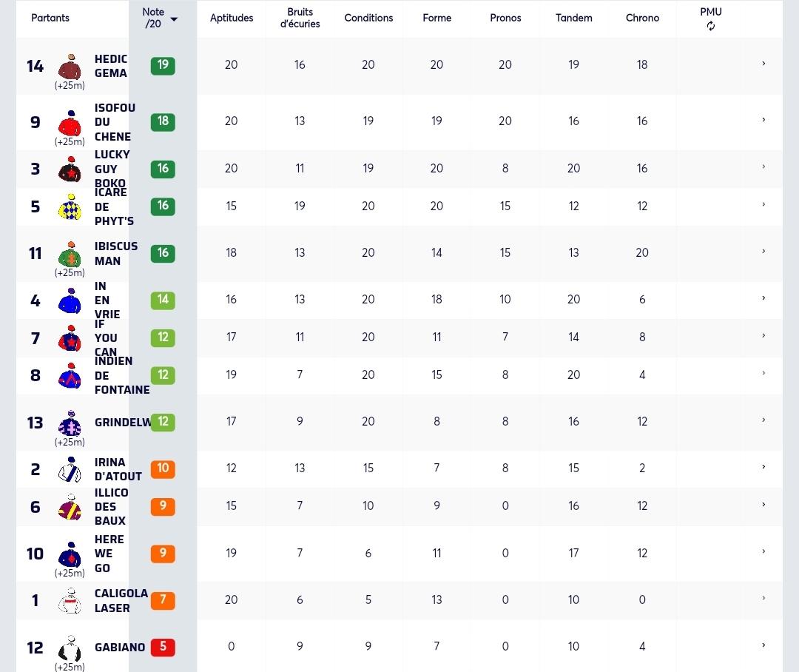
Task: Open Irina d'Atout horse name link
Action: 118,469
